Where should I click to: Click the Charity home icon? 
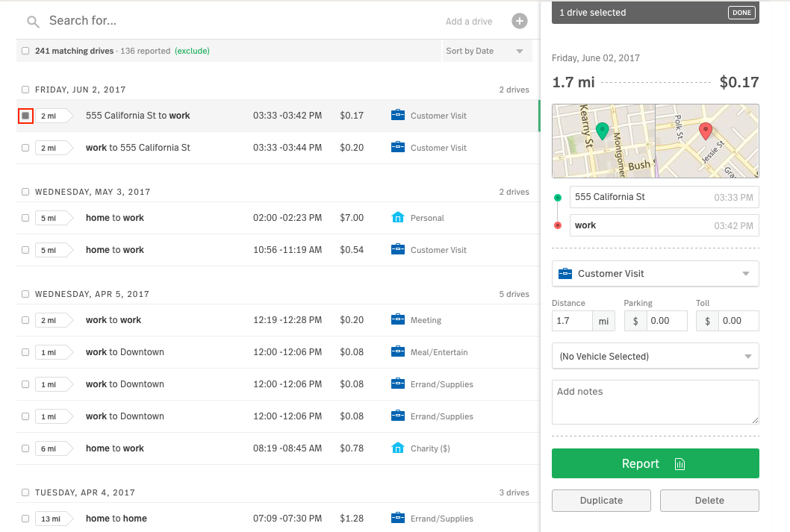click(x=398, y=448)
